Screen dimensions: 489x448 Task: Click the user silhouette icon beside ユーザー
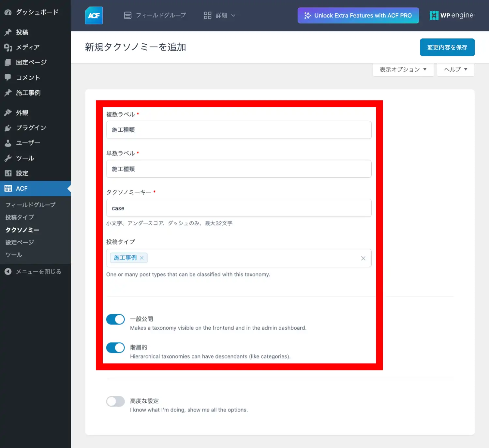8,143
